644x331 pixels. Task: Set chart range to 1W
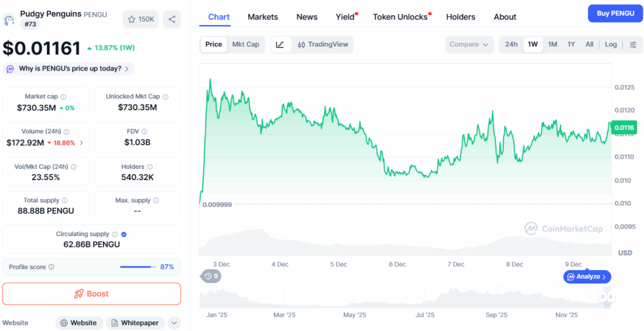point(533,45)
